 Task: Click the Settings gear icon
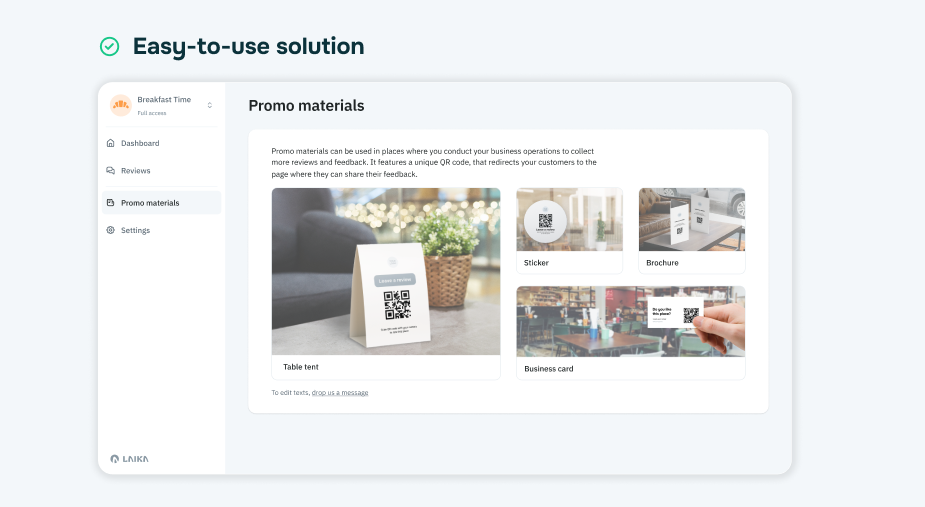[x=110, y=230]
